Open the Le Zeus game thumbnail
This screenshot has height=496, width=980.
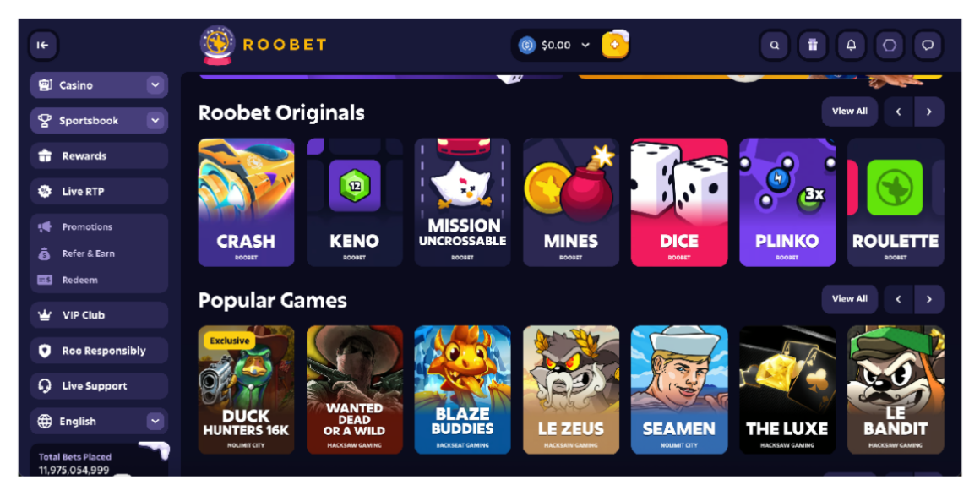pyautogui.click(x=570, y=390)
